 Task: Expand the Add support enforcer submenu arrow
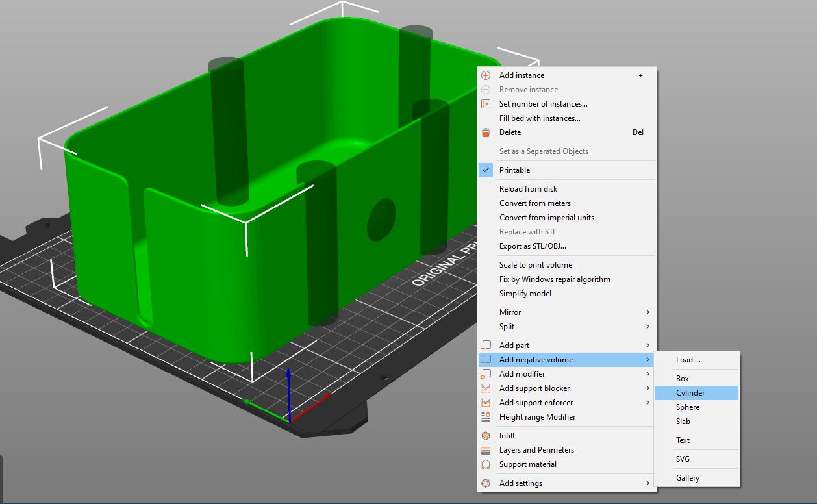click(x=647, y=403)
